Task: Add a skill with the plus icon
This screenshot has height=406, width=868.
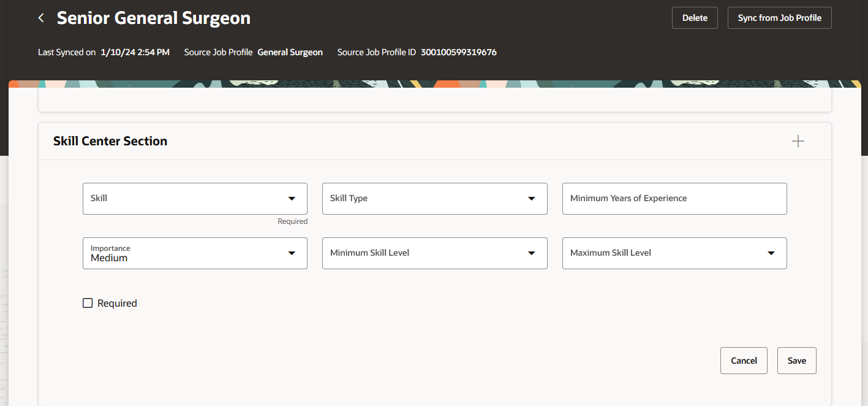Action: pos(798,142)
